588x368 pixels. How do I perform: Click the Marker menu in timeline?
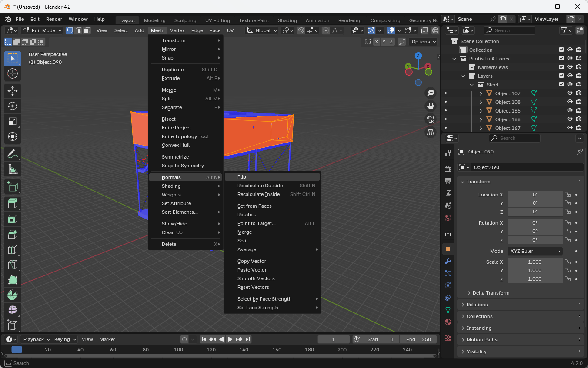tap(107, 339)
